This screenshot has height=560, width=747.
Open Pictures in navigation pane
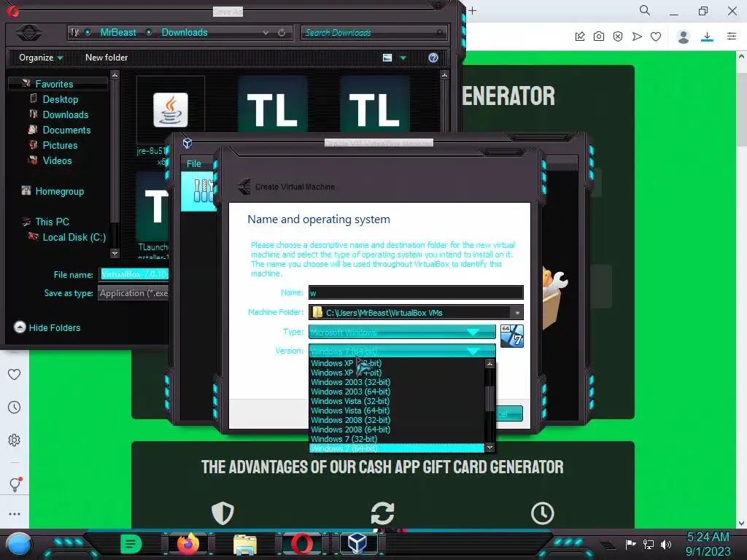60,145
